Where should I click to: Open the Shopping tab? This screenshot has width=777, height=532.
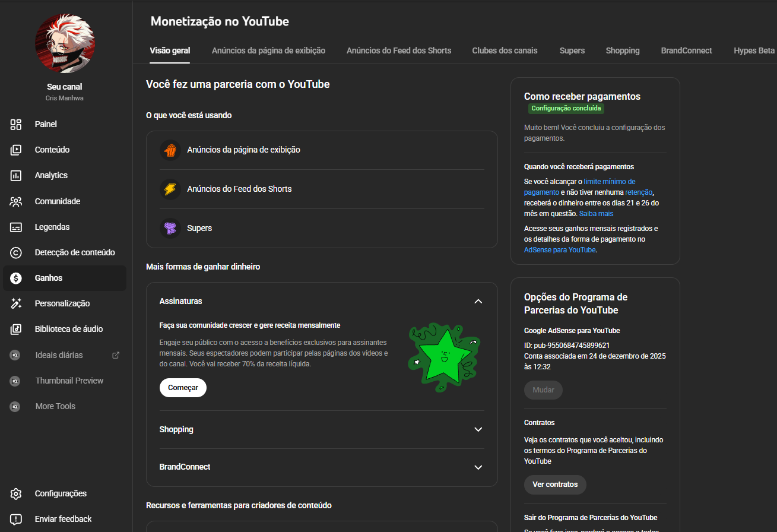623,50
